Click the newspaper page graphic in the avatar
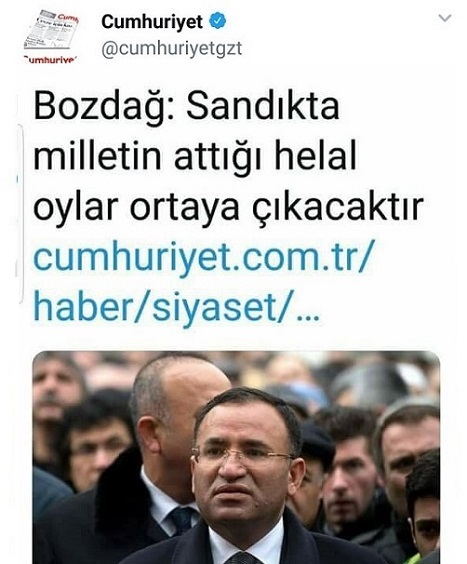This screenshot has width=467, height=564. coord(51,31)
